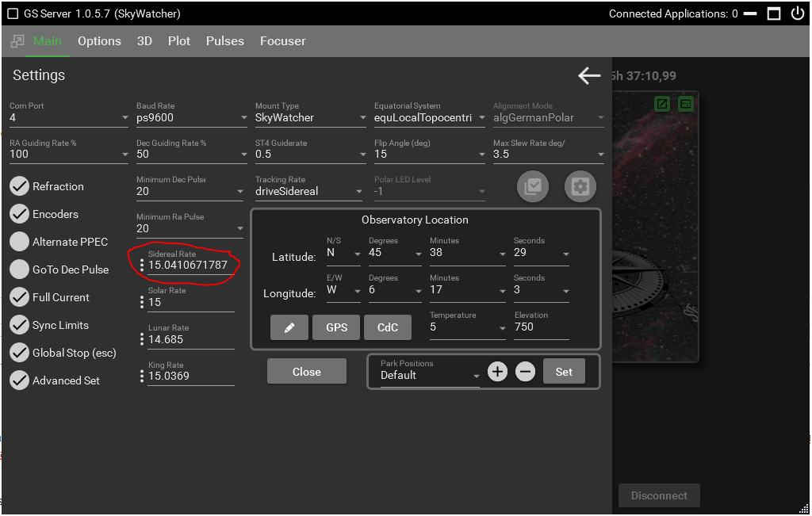
Task: Open Longitude E/W dropdown
Action: [343, 290]
